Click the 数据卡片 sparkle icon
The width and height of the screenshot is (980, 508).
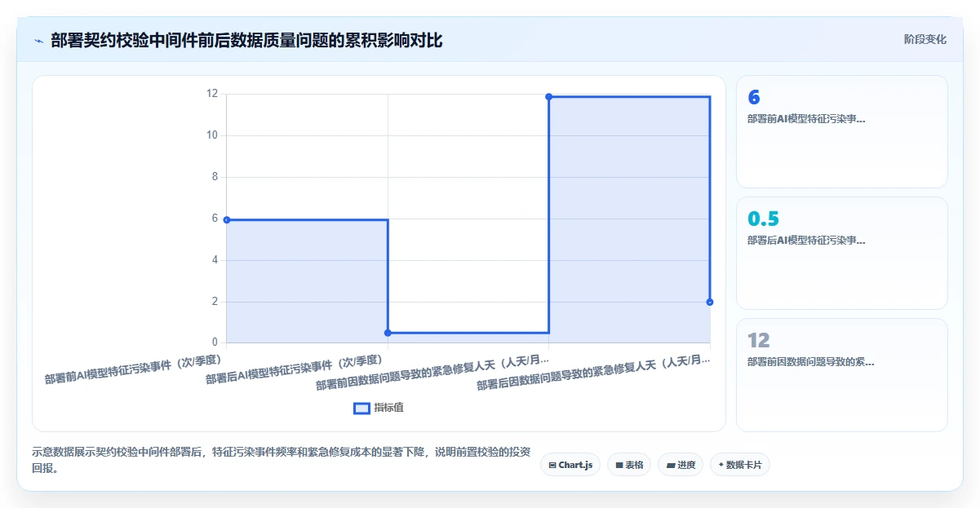(x=721, y=465)
